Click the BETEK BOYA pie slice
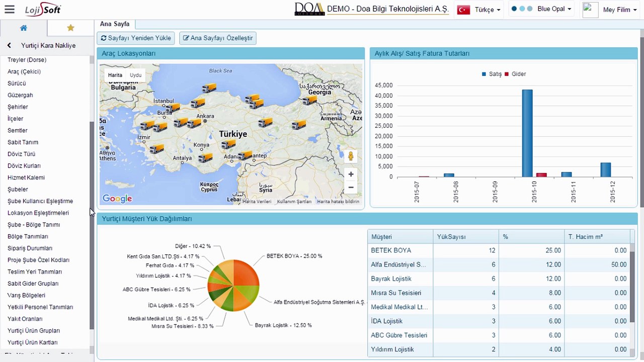The width and height of the screenshot is (644, 362). click(x=246, y=273)
